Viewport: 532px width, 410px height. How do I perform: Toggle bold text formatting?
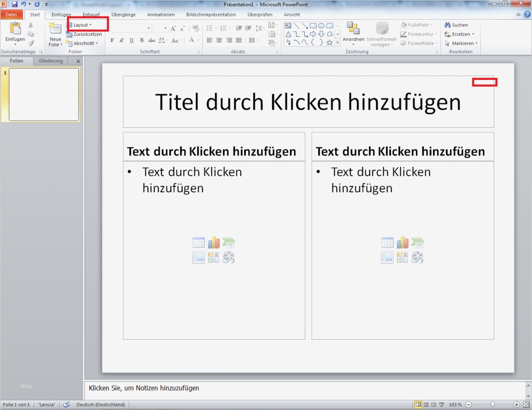click(112, 40)
